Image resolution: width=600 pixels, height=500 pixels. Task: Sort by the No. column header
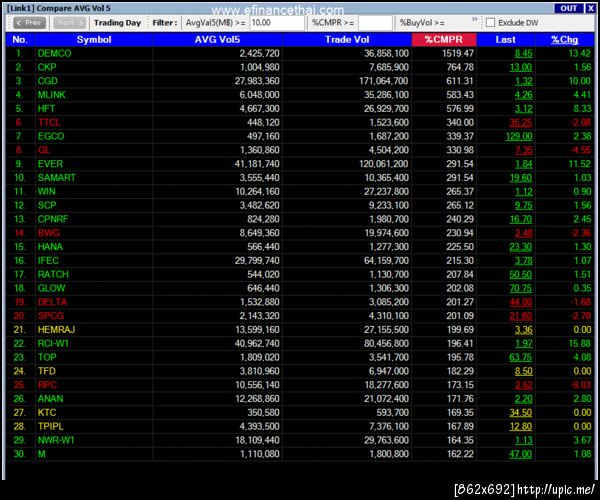(20, 40)
